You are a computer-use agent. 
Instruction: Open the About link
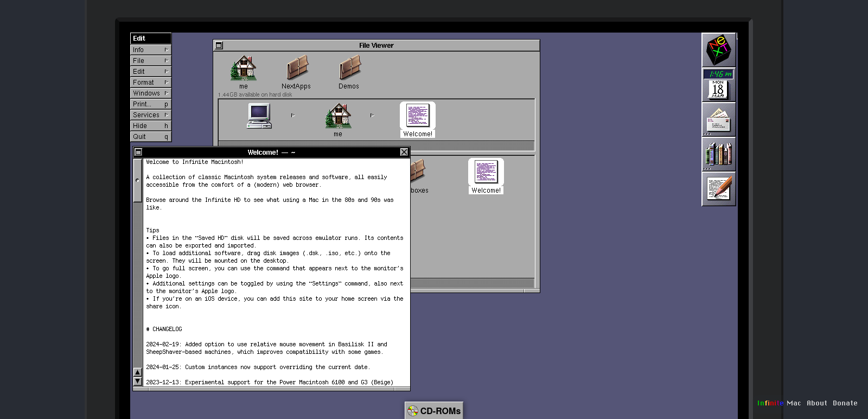click(x=817, y=403)
